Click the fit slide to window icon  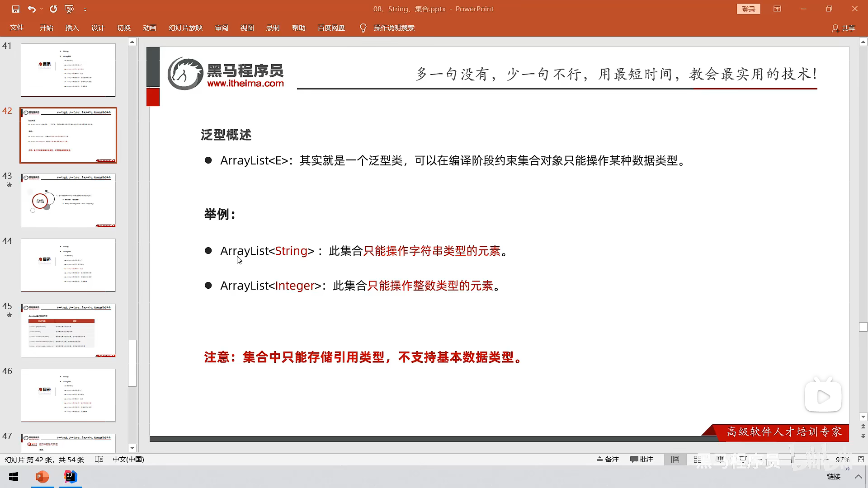(x=861, y=460)
